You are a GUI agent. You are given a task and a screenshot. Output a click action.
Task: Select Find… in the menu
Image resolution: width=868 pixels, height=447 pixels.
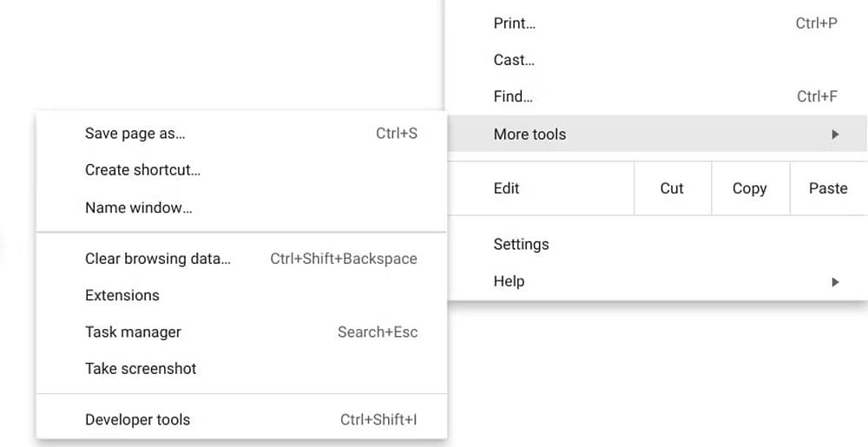click(x=656, y=96)
